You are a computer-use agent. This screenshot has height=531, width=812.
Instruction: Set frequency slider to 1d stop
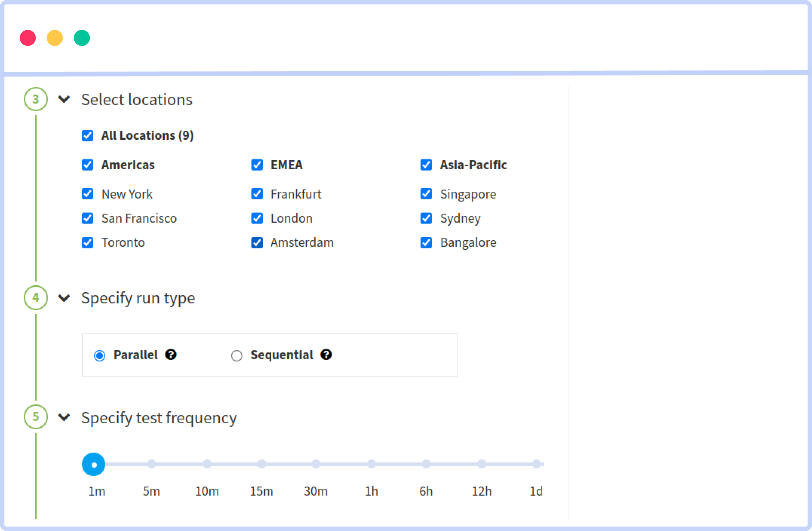coord(536,464)
